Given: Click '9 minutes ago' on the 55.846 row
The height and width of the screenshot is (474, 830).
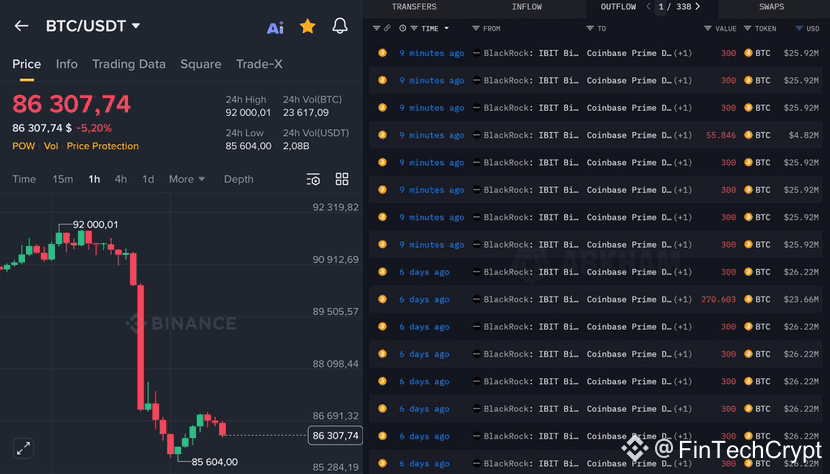Looking at the screenshot, I should pyautogui.click(x=431, y=135).
